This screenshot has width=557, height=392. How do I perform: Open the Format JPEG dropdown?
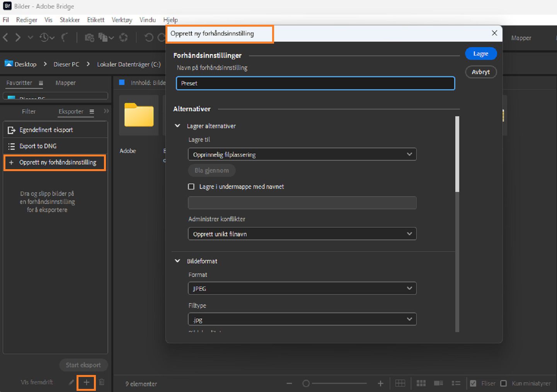(x=302, y=288)
